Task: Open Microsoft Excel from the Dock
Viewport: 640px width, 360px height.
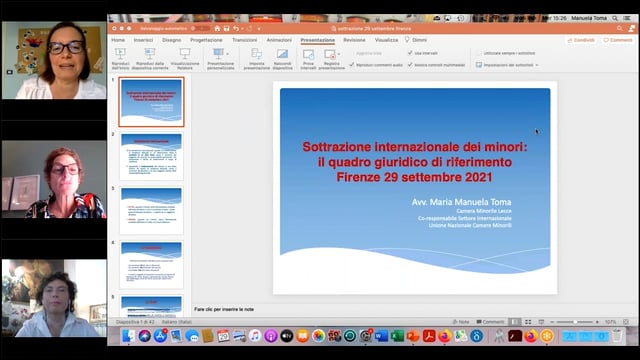Action: pos(397,336)
